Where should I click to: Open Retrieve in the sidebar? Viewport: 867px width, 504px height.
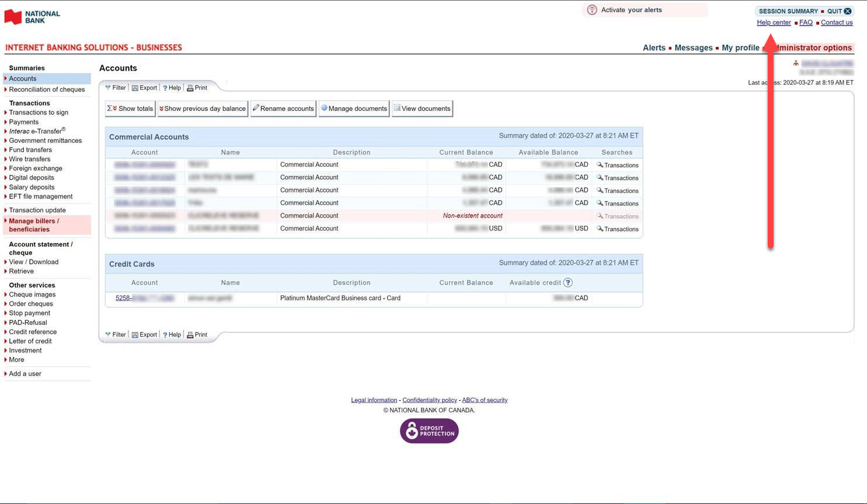(x=22, y=271)
